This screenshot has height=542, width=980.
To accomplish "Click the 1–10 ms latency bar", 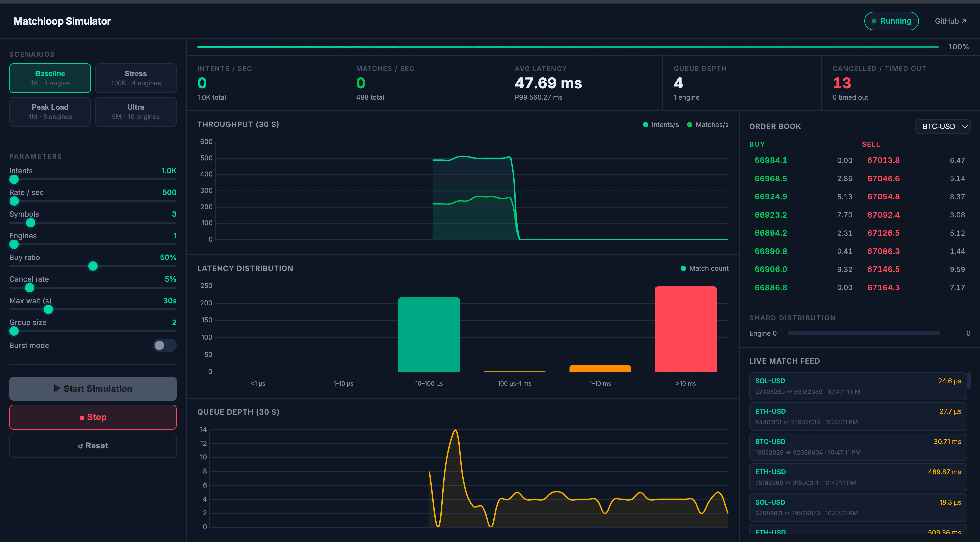I will (x=600, y=369).
